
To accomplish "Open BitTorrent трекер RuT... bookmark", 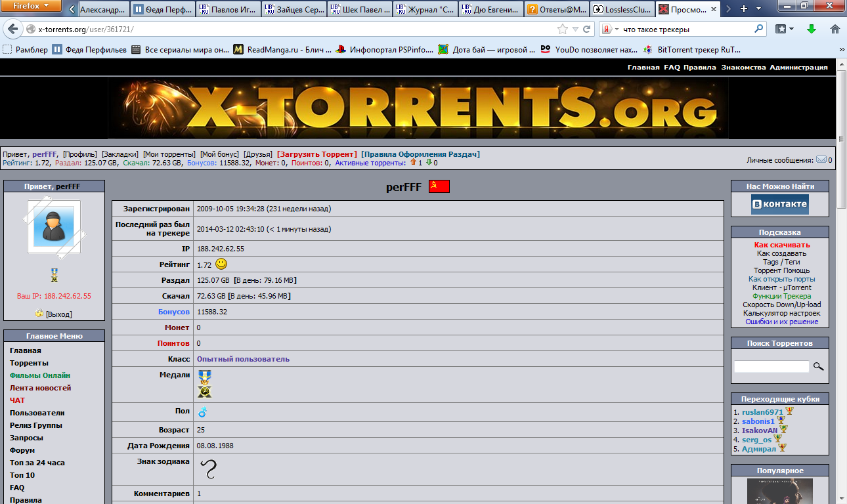I will point(692,49).
